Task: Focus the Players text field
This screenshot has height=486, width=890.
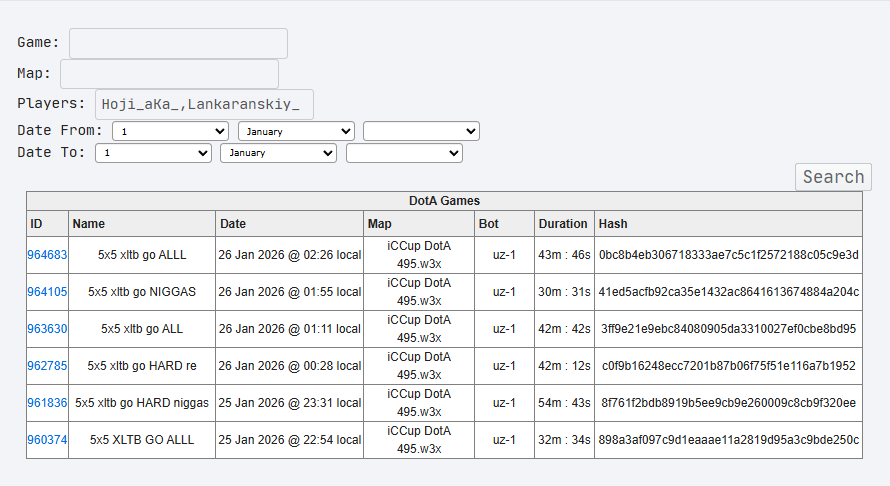Action: click(x=204, y=104)
